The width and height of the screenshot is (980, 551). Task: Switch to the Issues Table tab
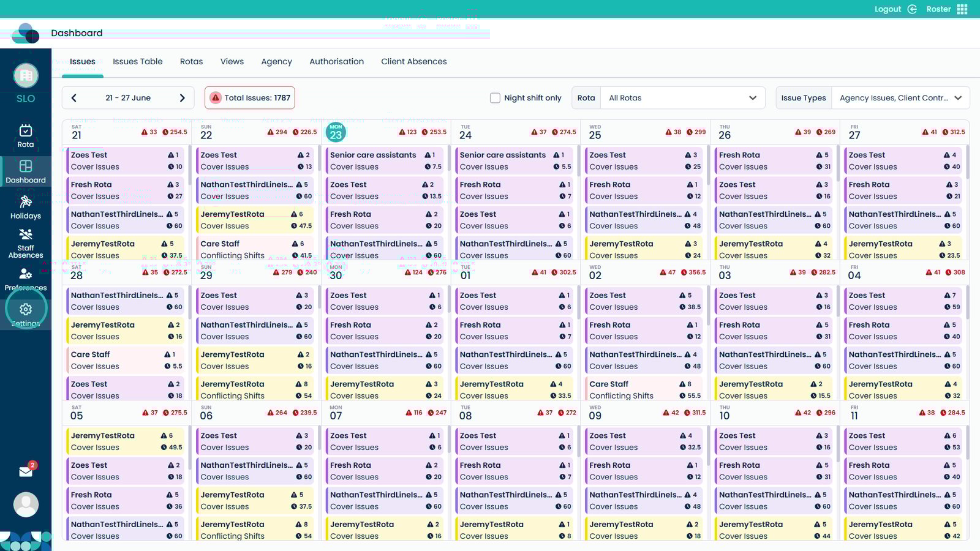pos(138,62)
